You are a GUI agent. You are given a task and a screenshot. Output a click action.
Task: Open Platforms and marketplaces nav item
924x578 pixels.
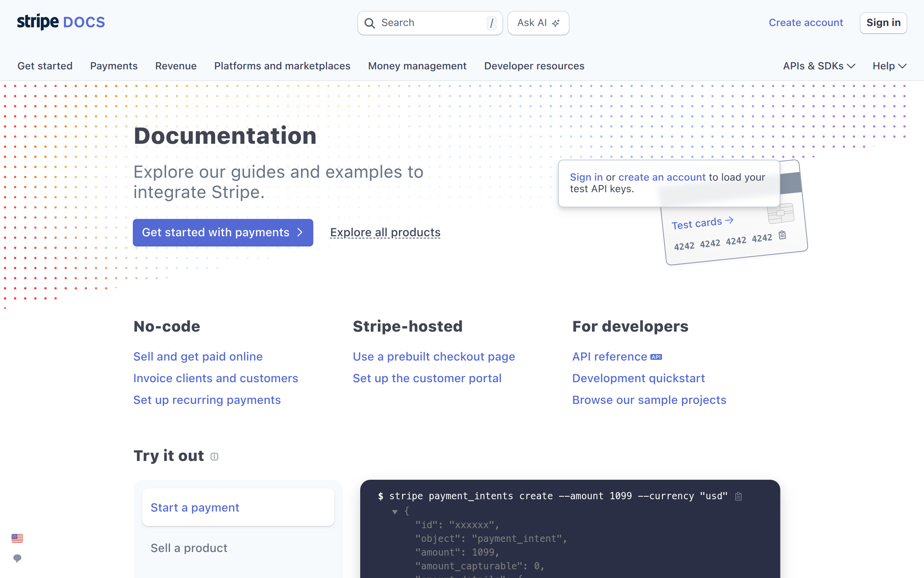282,66
